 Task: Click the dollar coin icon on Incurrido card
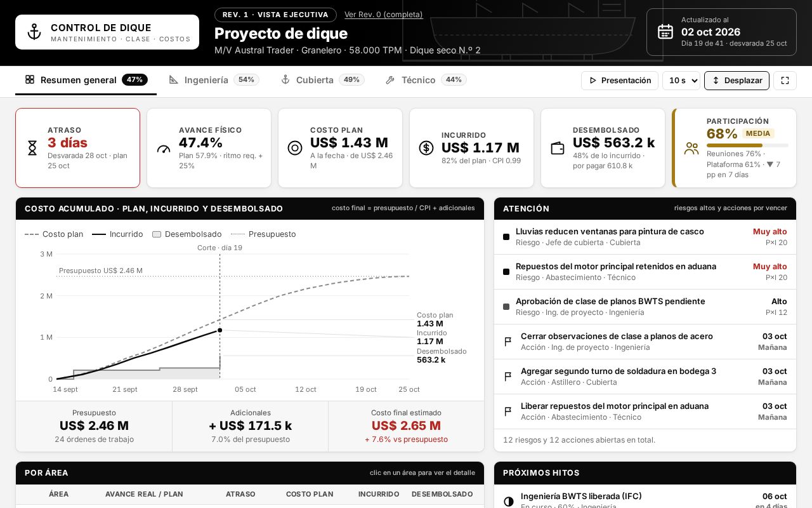coord(426,148)
